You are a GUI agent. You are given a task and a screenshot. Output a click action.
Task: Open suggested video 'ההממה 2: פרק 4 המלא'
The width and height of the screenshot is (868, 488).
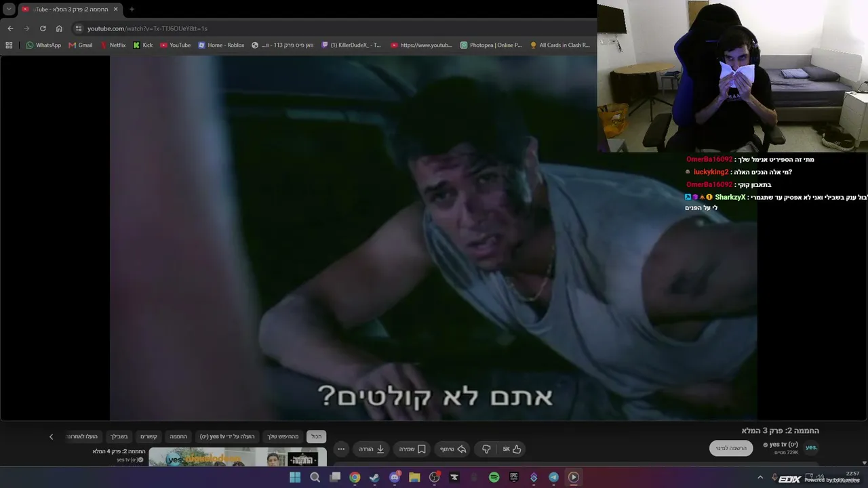tap(119, 451)
